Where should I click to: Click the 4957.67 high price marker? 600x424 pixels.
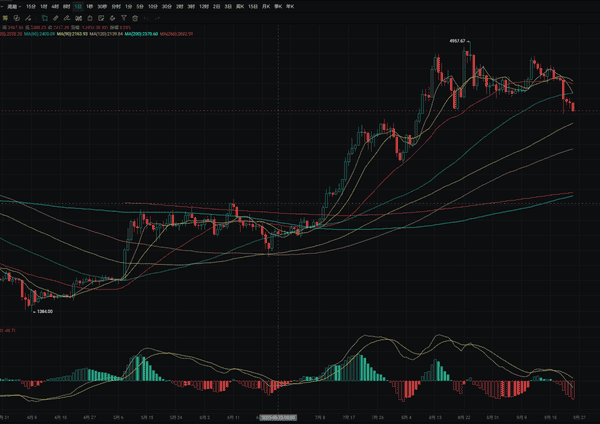pyautogui.click(x=457, y=42)
